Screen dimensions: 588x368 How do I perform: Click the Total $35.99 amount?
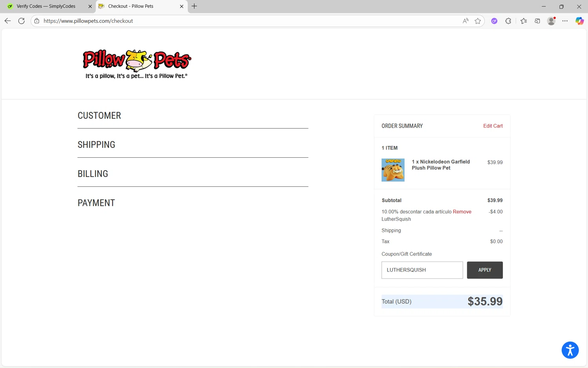click(x=485, y=301)
